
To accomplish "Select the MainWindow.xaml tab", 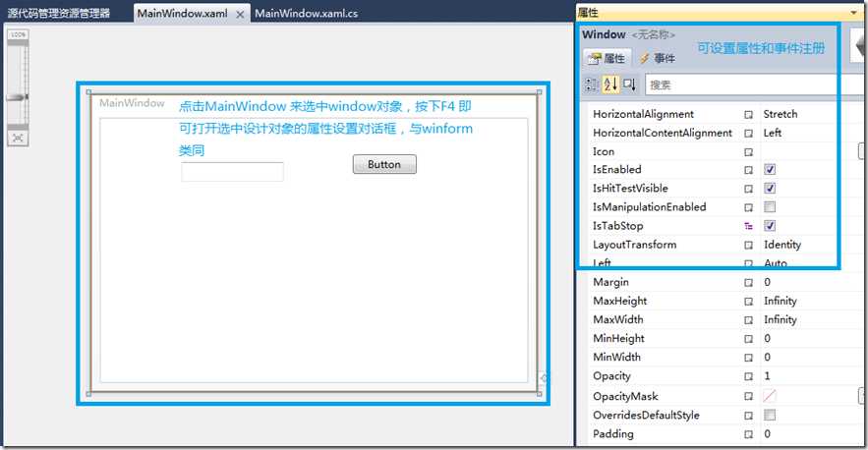I will pos(182,14).
